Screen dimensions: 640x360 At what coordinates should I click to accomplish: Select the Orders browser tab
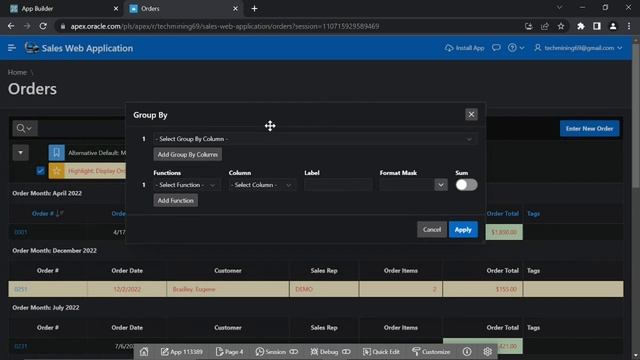pos(184,9)
